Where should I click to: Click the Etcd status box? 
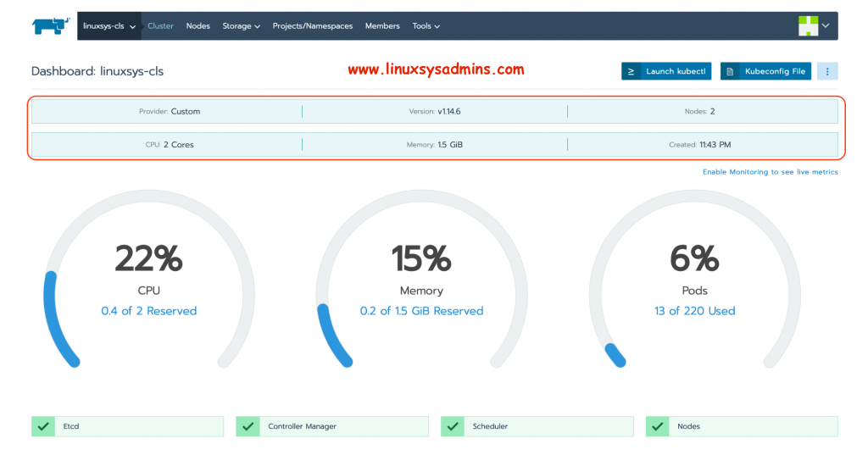tap(127, 426)
